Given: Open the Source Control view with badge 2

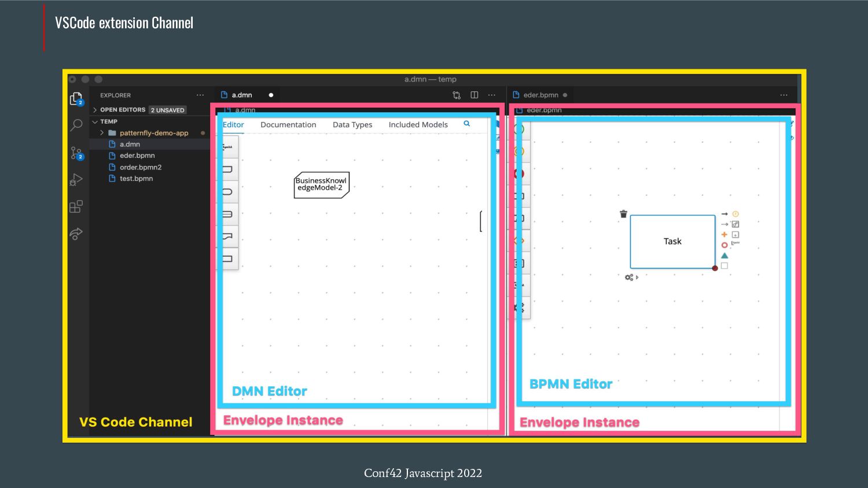Looking at the screenshot, I should point(76,153).
